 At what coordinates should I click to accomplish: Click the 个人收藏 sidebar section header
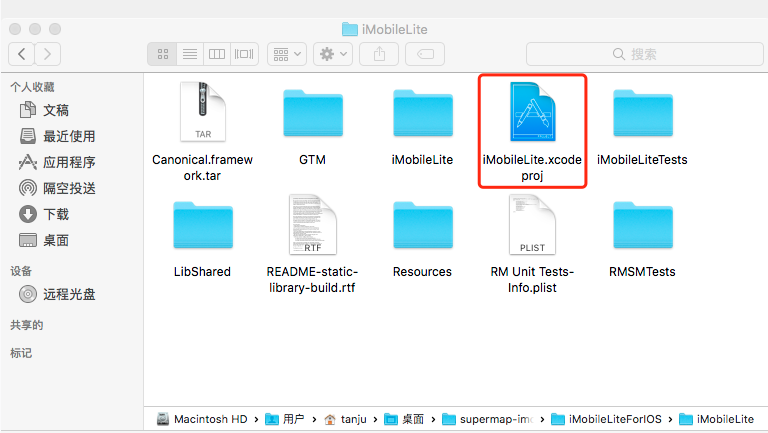point(32,87)
